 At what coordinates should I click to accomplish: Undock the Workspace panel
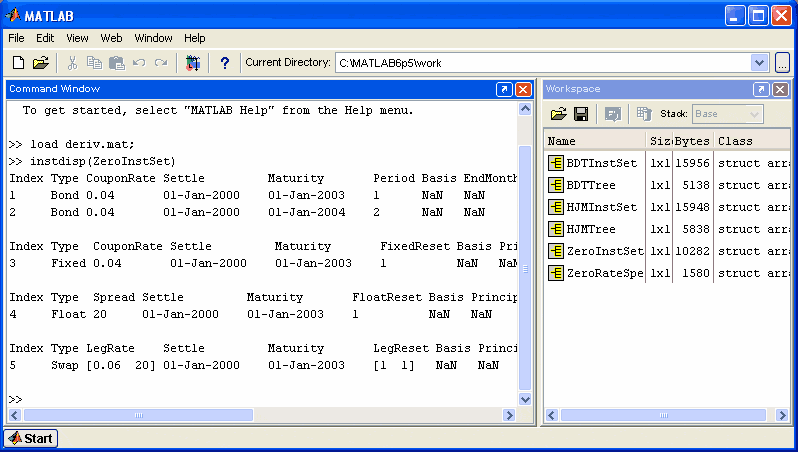[761, 89]
